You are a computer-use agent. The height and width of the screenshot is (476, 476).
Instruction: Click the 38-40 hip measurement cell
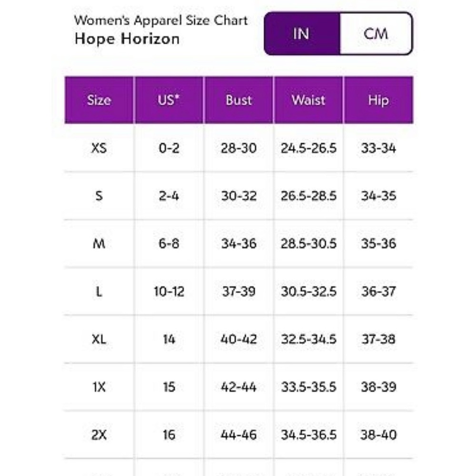378,435
